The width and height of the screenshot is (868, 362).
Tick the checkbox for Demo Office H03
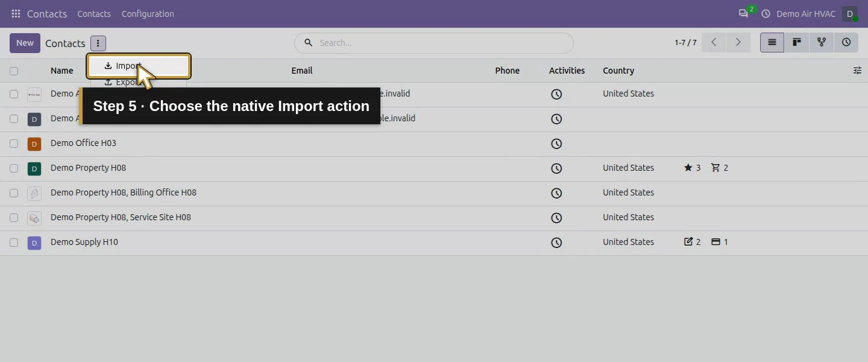pyautogui.click(x=14, y=144)
